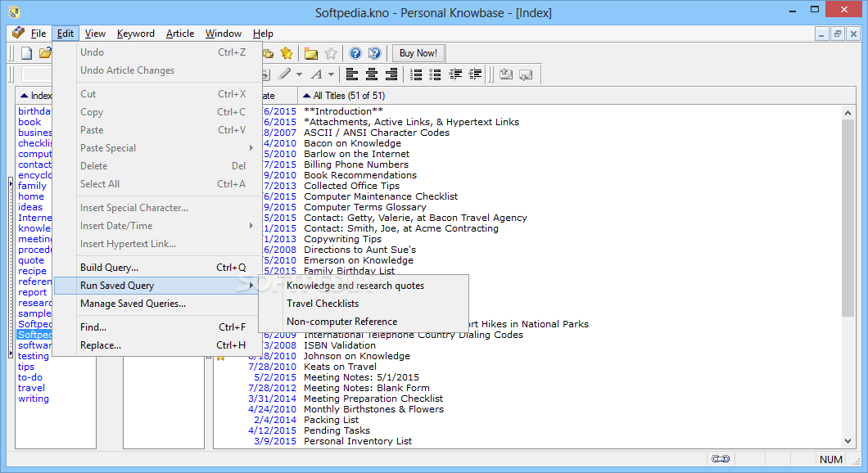Viewport: 868px width, 473px height.
Task: Click the gold favorites star icon
Action: coord(287,53)
